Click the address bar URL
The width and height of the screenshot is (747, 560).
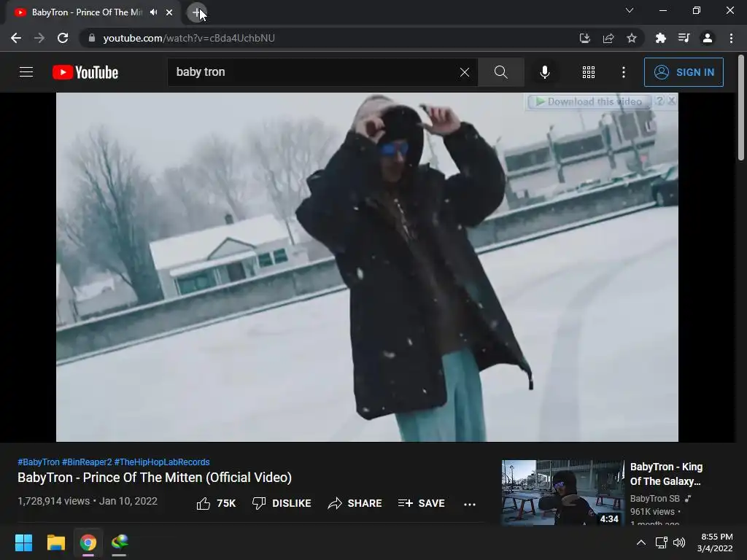click(189, 38)
